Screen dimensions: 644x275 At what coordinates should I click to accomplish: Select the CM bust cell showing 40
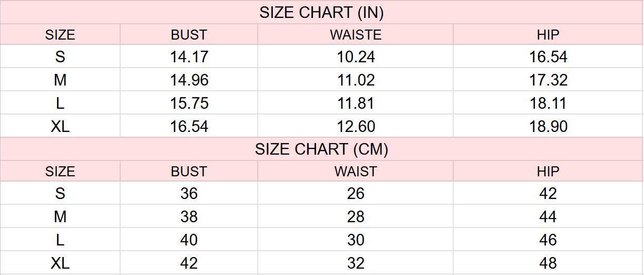click(189, 240)
